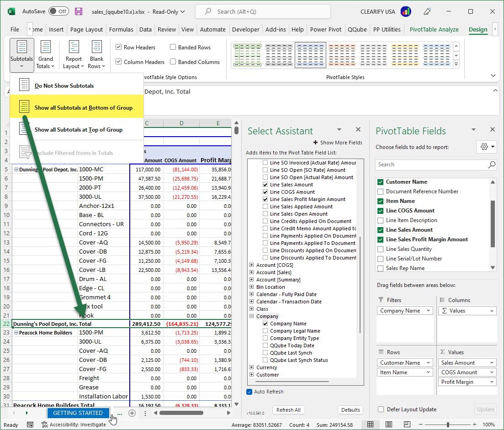Viewport: 504px width, 430px height.
Task: Select the green PivotTable style thumbnail
Action: (247, 55)
